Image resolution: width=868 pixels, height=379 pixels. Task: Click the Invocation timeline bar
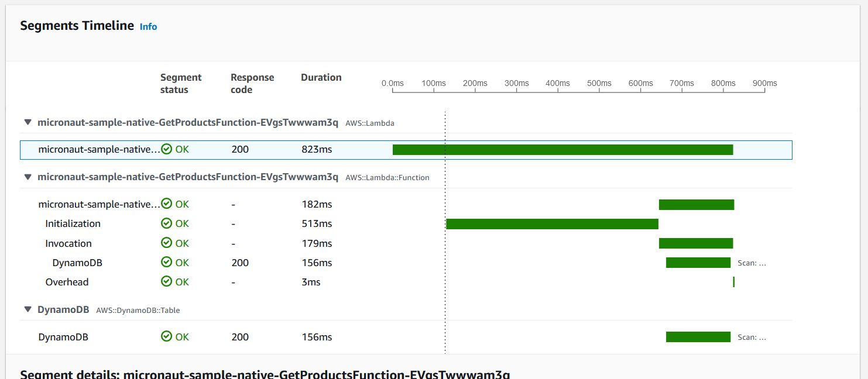pos(696,243)
